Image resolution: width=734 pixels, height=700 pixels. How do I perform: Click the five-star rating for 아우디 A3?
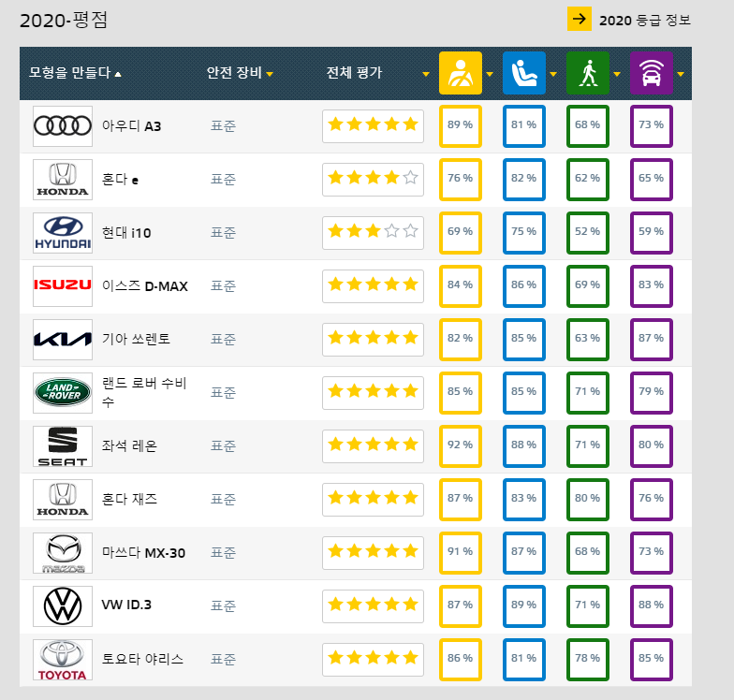(x=373, y=126)
